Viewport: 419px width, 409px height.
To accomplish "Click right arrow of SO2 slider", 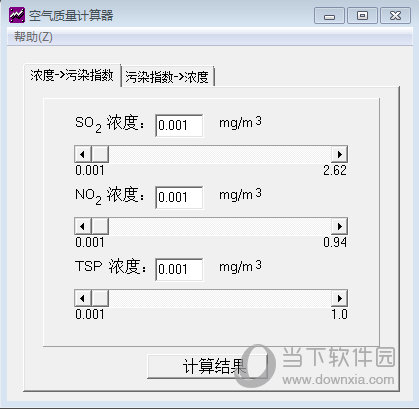I will 339,154.
